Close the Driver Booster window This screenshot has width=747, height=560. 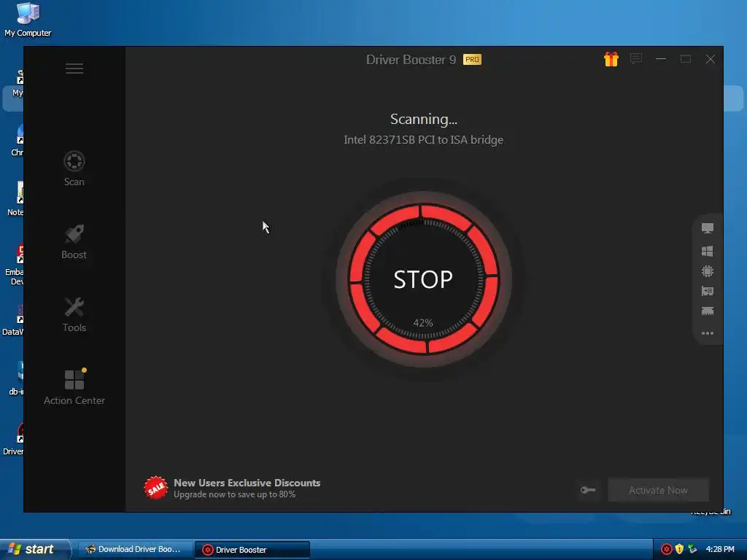[711, 59]
